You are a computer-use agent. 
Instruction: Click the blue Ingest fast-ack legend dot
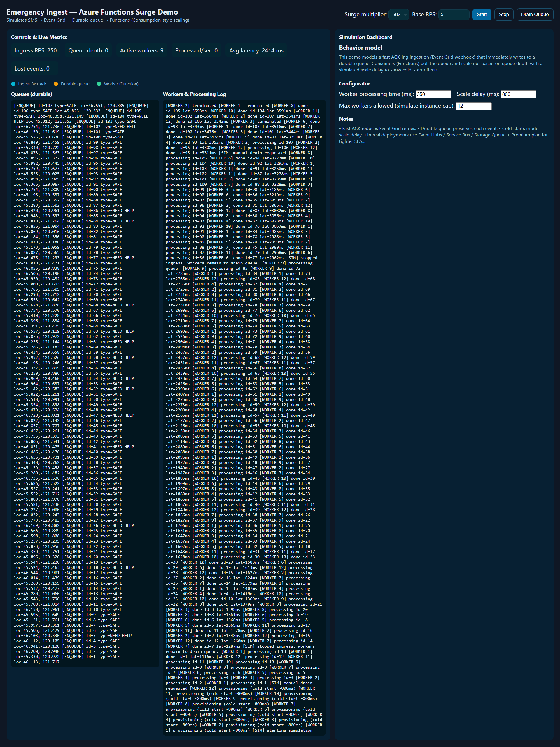[x=13, y=84]
